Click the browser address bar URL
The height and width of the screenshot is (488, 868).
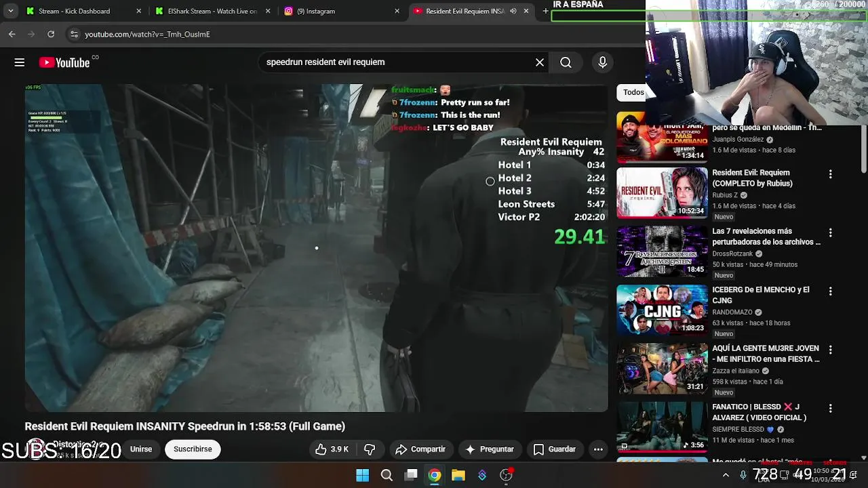click(147, 34)
